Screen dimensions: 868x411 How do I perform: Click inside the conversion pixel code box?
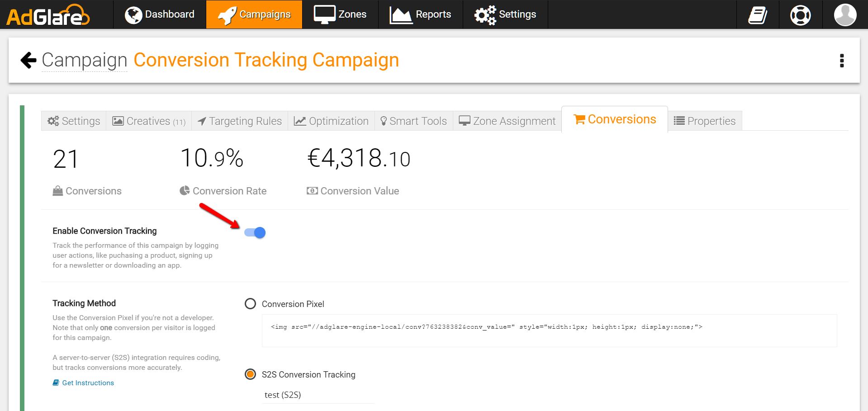coord(549,331)
